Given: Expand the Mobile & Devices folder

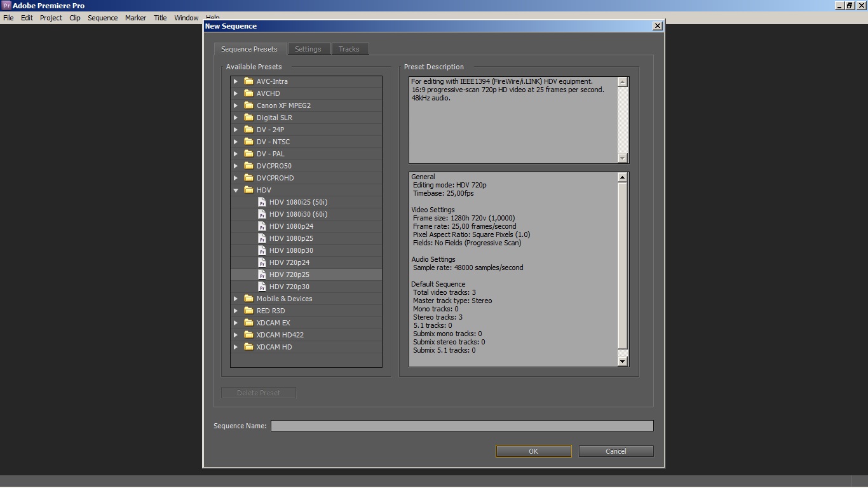Looking at the screenshot, I should point(236,299).
